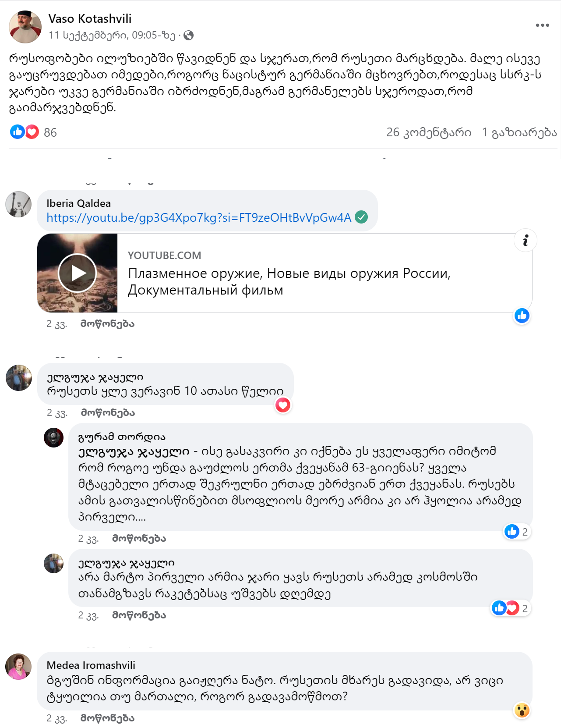The image size is (561, 728).
Task: Expand the 26 კომენტარი comments list
Action: [x=429, y=132]
